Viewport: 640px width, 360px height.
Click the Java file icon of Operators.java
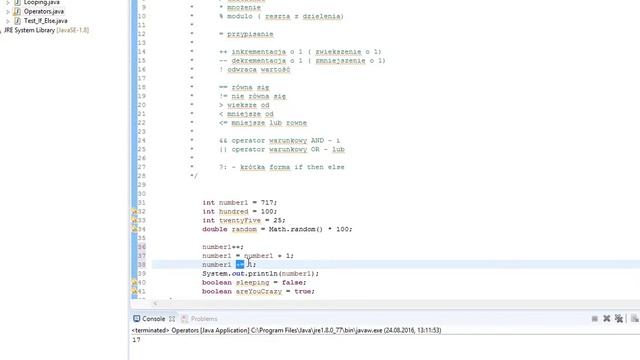[x=17, y=11]
